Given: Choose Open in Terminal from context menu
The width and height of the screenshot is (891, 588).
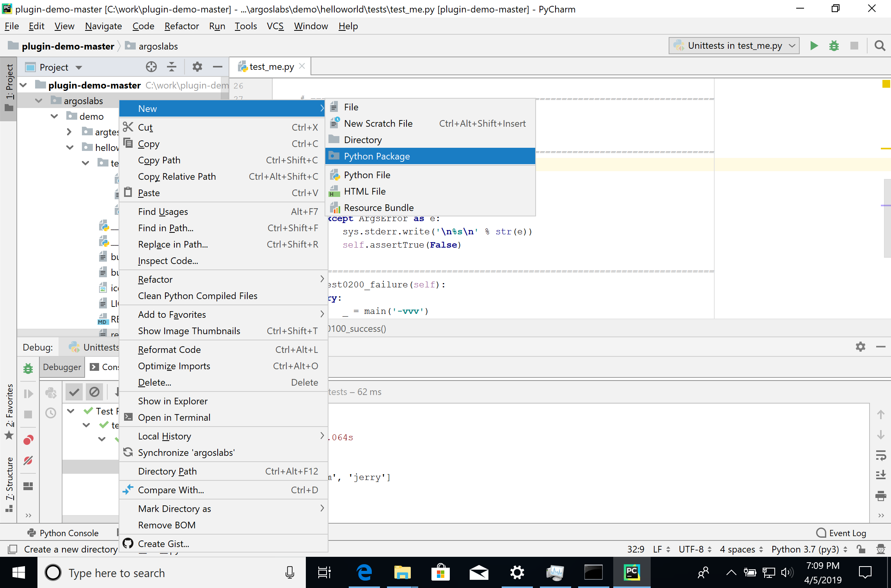Looking at the screenshot, I should tap(223, 417).
